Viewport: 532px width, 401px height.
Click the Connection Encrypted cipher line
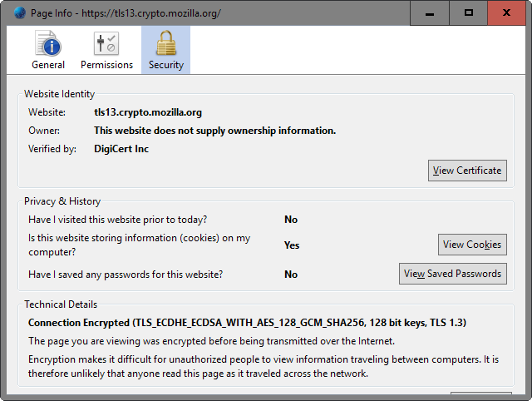(247, 323)
